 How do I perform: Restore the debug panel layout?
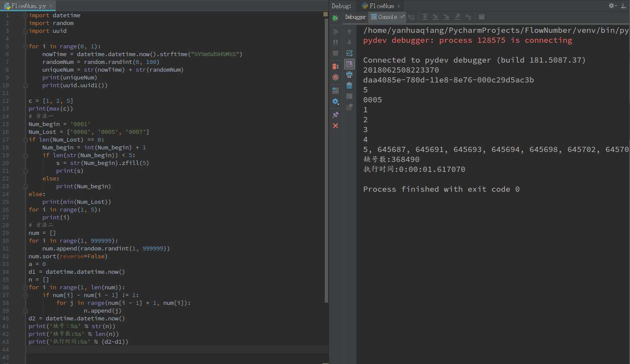coord(336,91)
